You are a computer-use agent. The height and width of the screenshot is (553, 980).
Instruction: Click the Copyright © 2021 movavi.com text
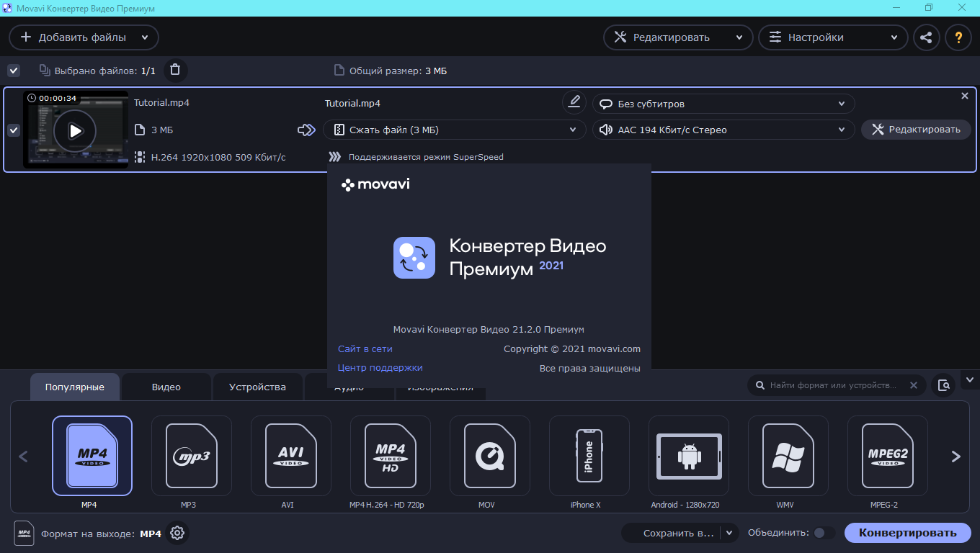pos(572,349)
